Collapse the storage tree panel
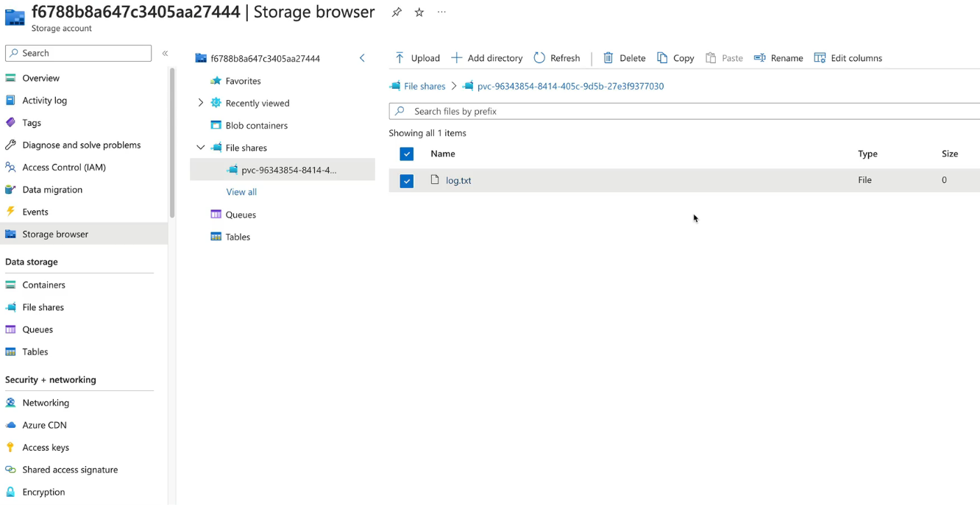The image size is (980, 505). pos(362,58)
